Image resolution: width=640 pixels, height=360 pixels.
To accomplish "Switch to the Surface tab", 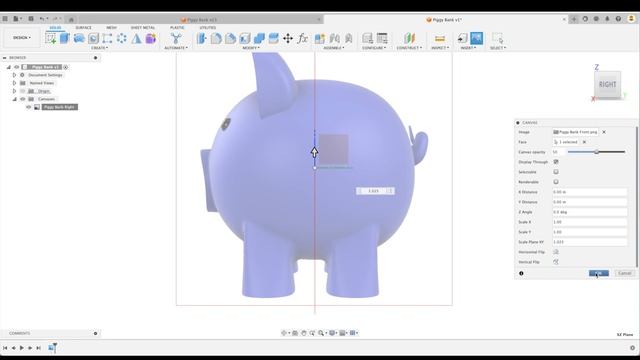I will pyautogui.click(x=83, y=28).
